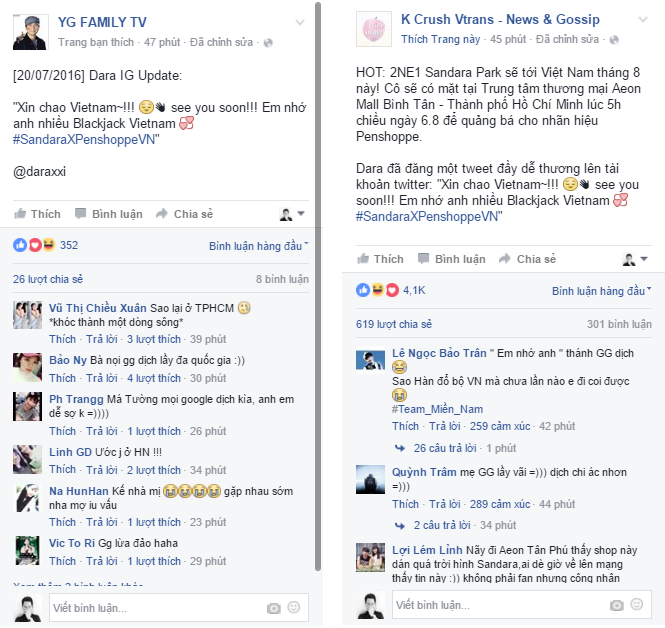Open the #SandaraXPenshoppeVN hashtag in left post
The image size is (665, 628).
coord(84,140)
